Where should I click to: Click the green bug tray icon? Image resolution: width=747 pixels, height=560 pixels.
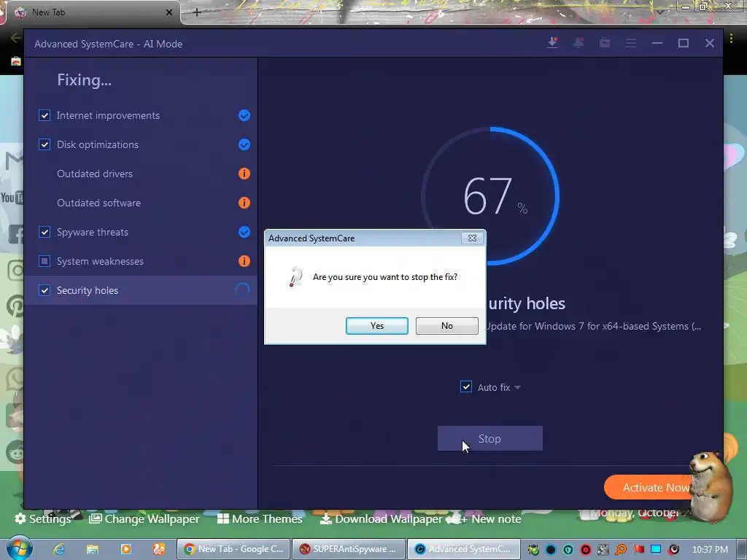click(533, 550)
